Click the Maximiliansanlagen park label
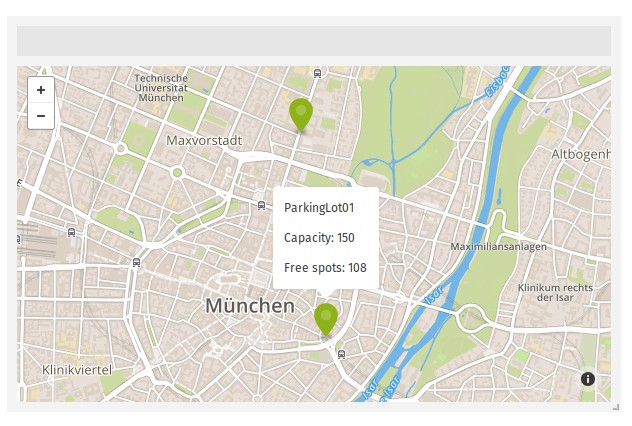Image resolution: width=632 pixels, height=426 pixels. click(498, 246)
